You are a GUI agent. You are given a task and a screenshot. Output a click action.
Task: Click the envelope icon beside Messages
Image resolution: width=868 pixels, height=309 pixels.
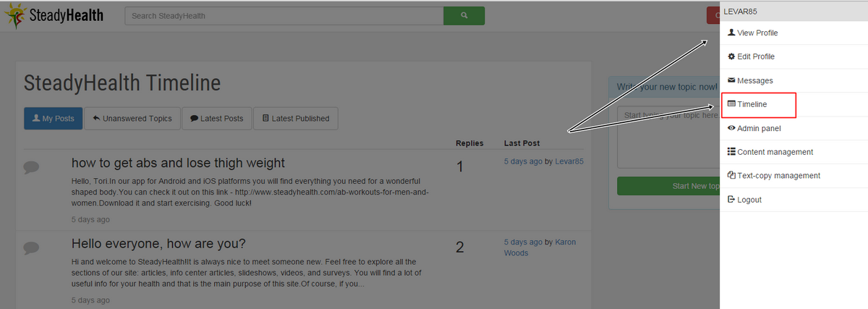click(x=731, y=80)
